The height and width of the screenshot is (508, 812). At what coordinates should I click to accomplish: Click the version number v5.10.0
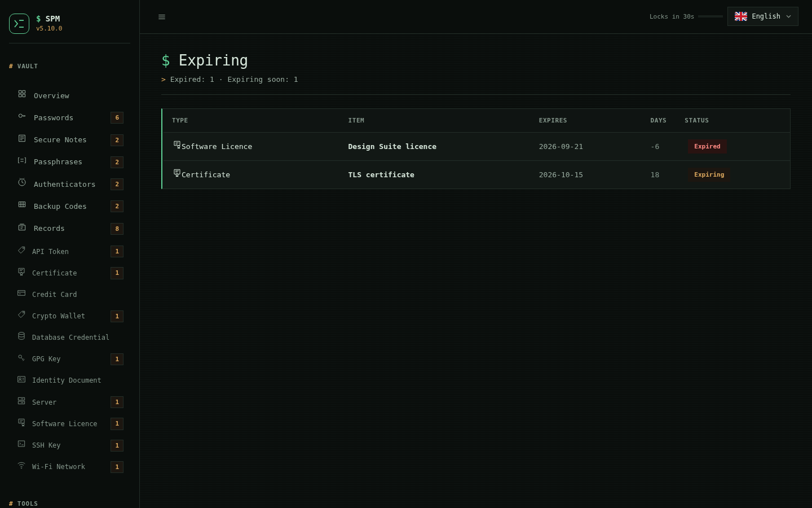point(49,28)
